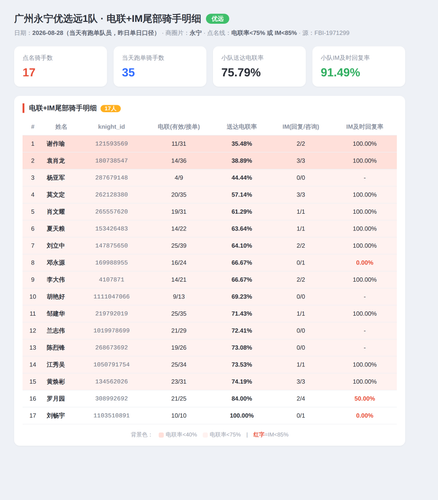Image resolution: width=438 pixels, height=500 pixels.
Task: Select knight ID 153426483
Action: (111, 229)
